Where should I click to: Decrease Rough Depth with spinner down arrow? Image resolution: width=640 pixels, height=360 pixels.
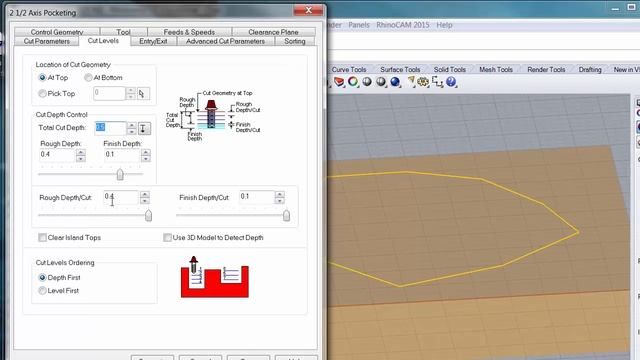coord(81,159)
